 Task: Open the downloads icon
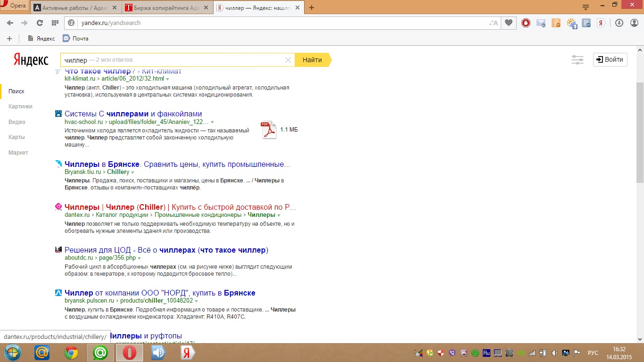click(619, 23)
